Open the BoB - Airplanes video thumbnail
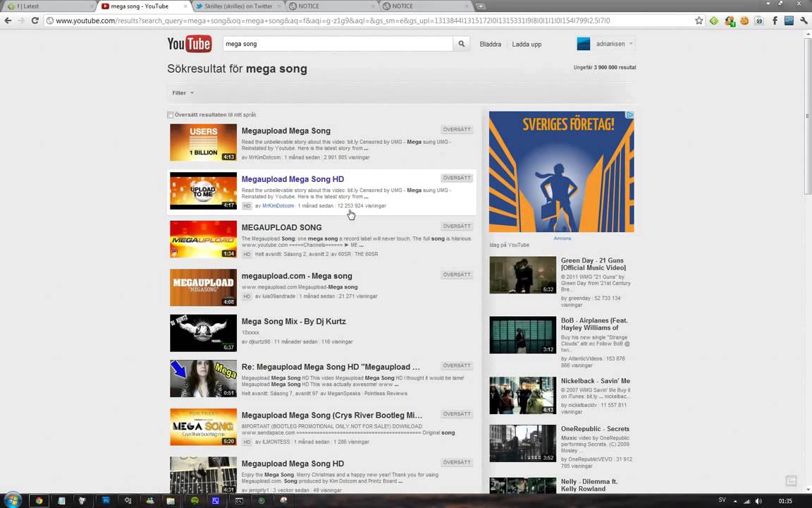This screenshot has width=812, height=508. [522, 335]
